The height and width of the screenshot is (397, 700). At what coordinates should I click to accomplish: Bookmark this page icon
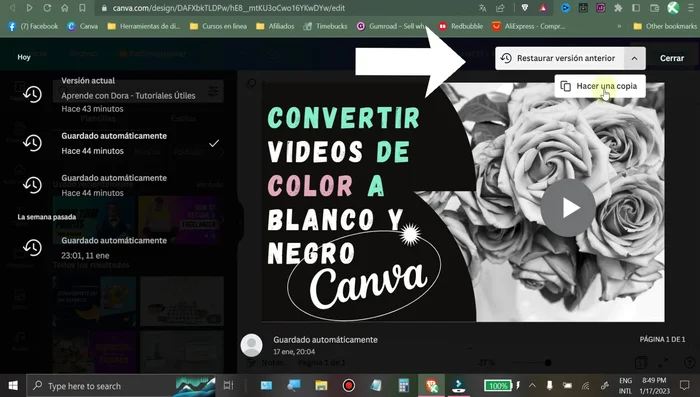82,8
